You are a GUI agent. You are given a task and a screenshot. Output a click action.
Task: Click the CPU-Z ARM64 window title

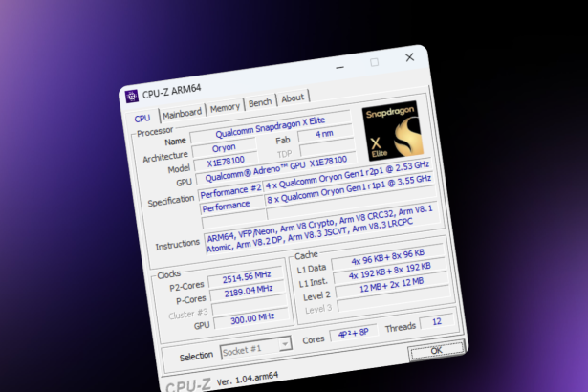172,91
